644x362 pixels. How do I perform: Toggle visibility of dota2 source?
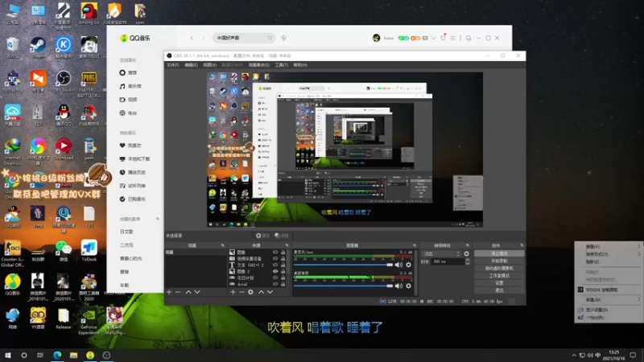275,284
